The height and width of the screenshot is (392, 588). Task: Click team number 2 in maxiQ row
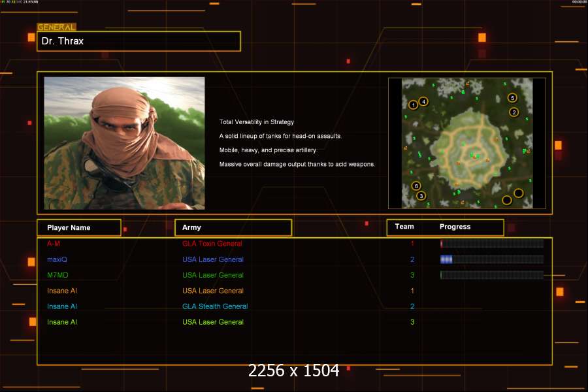tap(412, 259)
